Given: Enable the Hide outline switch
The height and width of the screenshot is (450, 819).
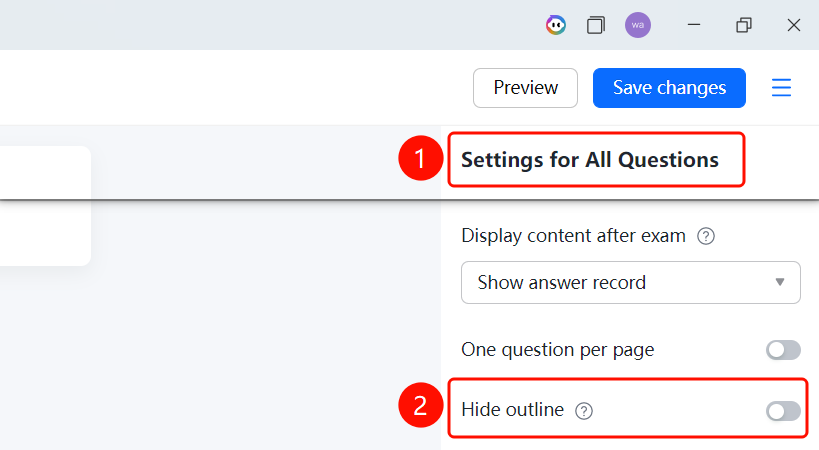Looking at the screenshot, I should pyautogui.click(x=783, y=411).
